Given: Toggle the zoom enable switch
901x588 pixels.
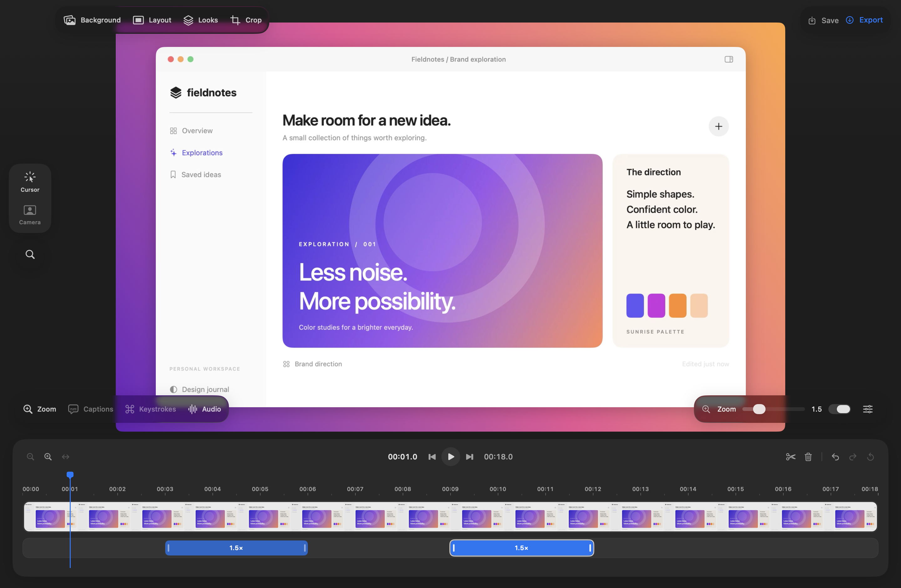Looking at the screenshot, I should tap(839, 409).
